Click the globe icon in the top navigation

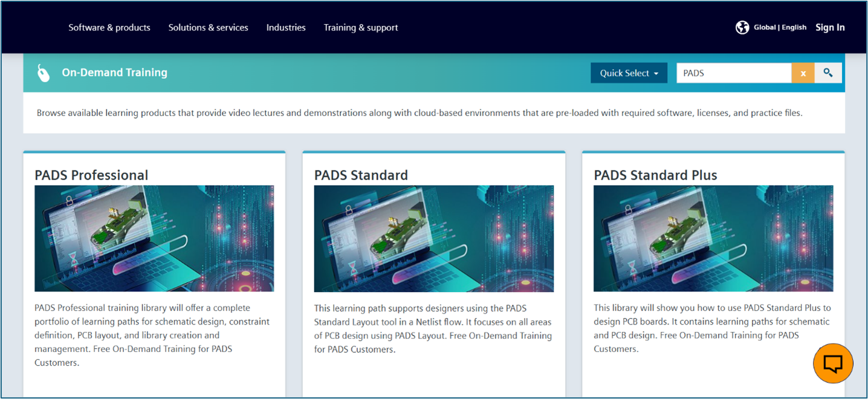[x=742, y=27]
